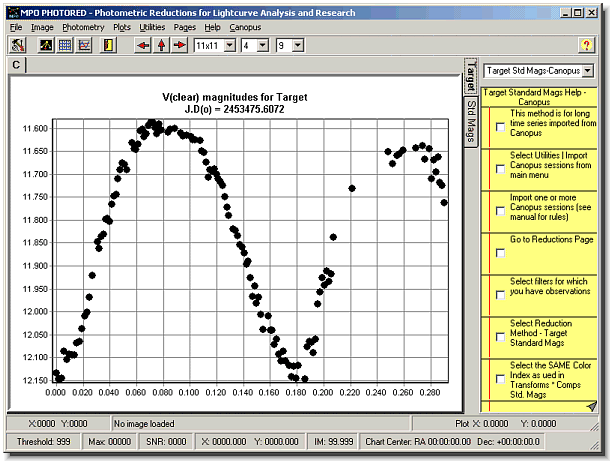
Task: Expand the dropdown showing value 4
Action: pos(263,45)
